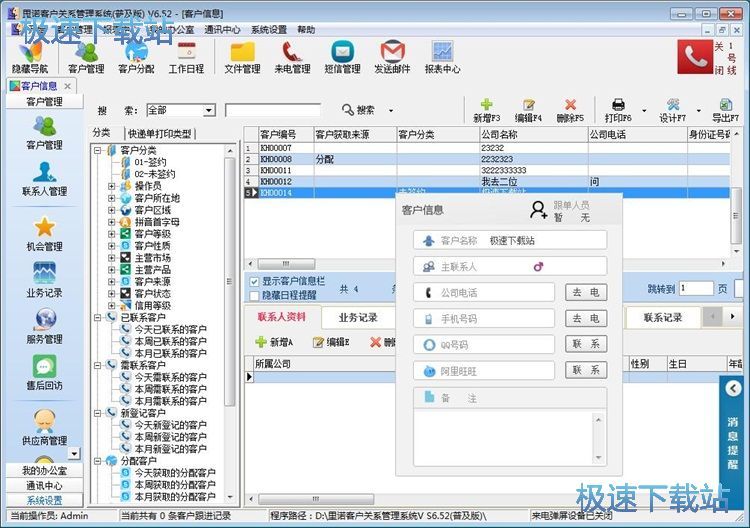Image resolution: width=750 pixels, height=528 pixels.
Task: Click 设计F7 tools icon
Action: click(x=673, y=110)
